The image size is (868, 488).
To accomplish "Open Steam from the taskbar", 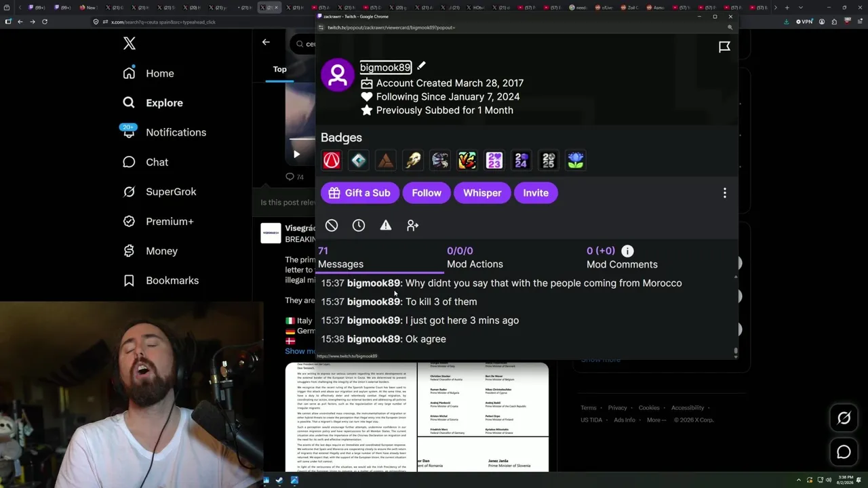I will [279, 481].
